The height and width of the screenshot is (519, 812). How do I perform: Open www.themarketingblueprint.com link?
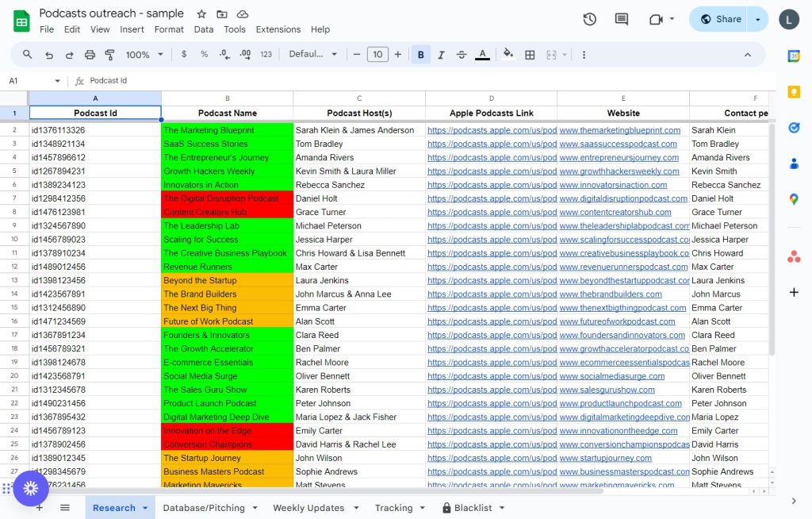[x=620, y=130]
